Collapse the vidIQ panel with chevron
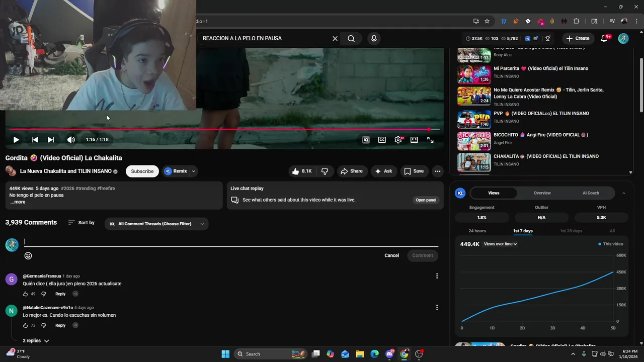The image size is (644, 362). tap(624, 193)
